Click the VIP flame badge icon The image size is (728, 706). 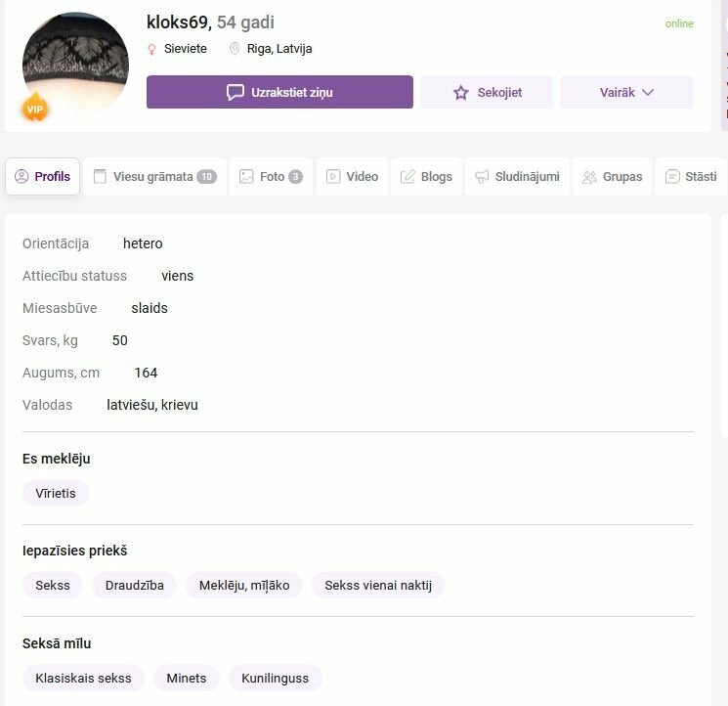pyautogui.click(x=35, y=107)
